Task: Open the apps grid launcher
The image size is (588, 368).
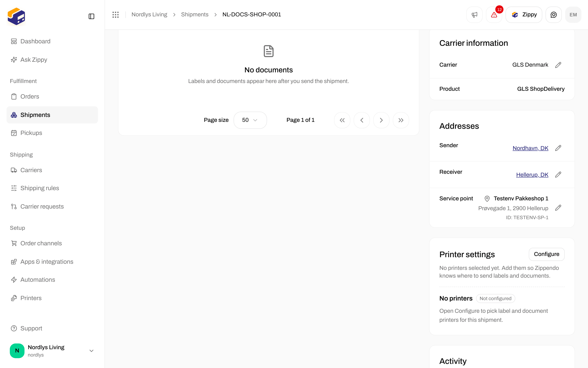Action: (x=116, y=15)
